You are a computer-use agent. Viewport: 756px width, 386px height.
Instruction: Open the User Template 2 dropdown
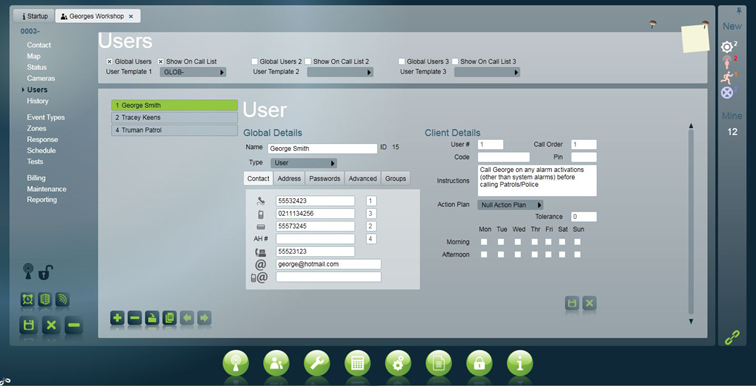pos(340,72)
